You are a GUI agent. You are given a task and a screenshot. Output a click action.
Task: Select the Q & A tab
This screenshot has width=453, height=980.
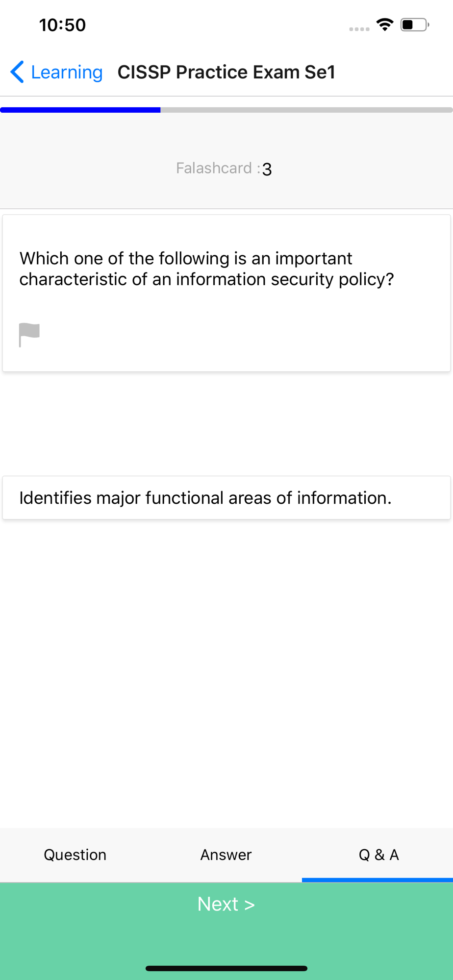[378, 855]
